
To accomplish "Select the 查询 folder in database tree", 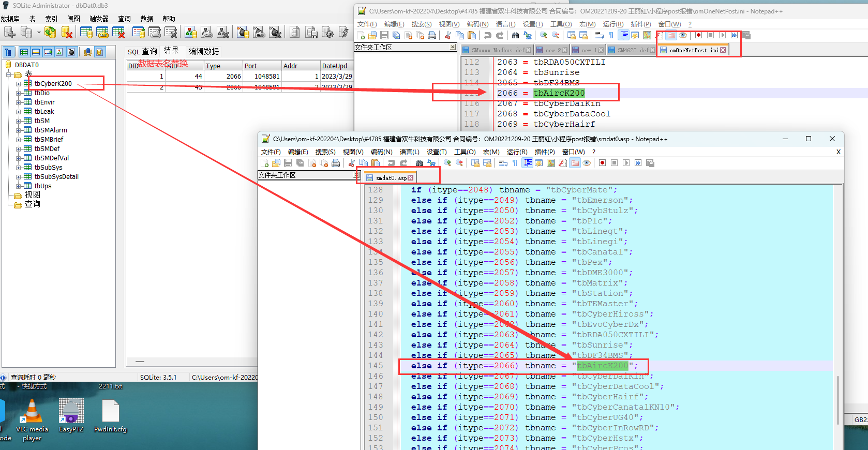I will coord(33,204).
